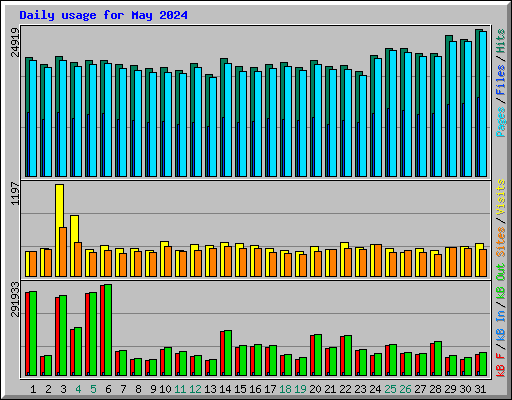Click day 31 on the x-axis
This screenshot has height=400, width=512.
point(480,389)
